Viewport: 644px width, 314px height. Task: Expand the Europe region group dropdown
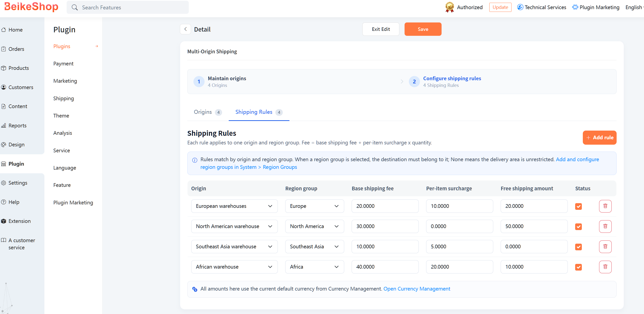[x=315, y=206]
